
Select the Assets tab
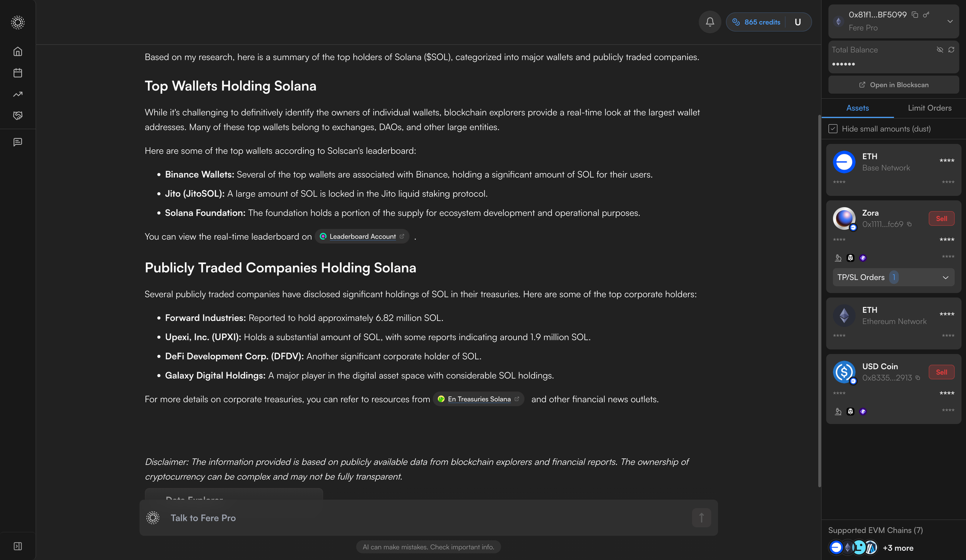pyautogui.click(x=857, y=108)
